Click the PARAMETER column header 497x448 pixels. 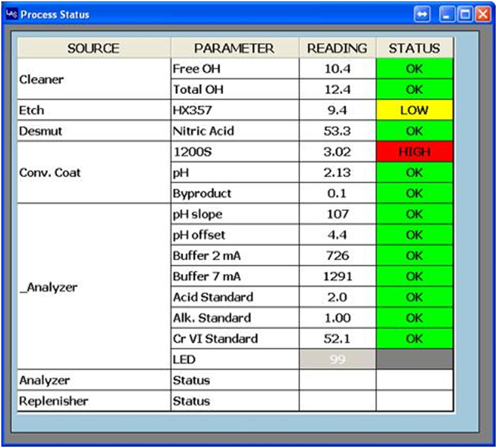pos(234,48)
